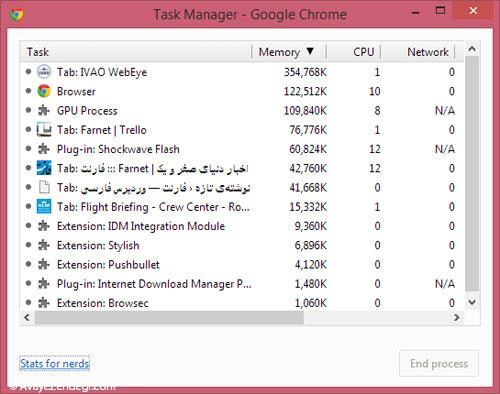Viewport: 500px width, 394px height.
Task: Click the puzzle icon beside Stylish extension
Action: (x=44, y=246)
